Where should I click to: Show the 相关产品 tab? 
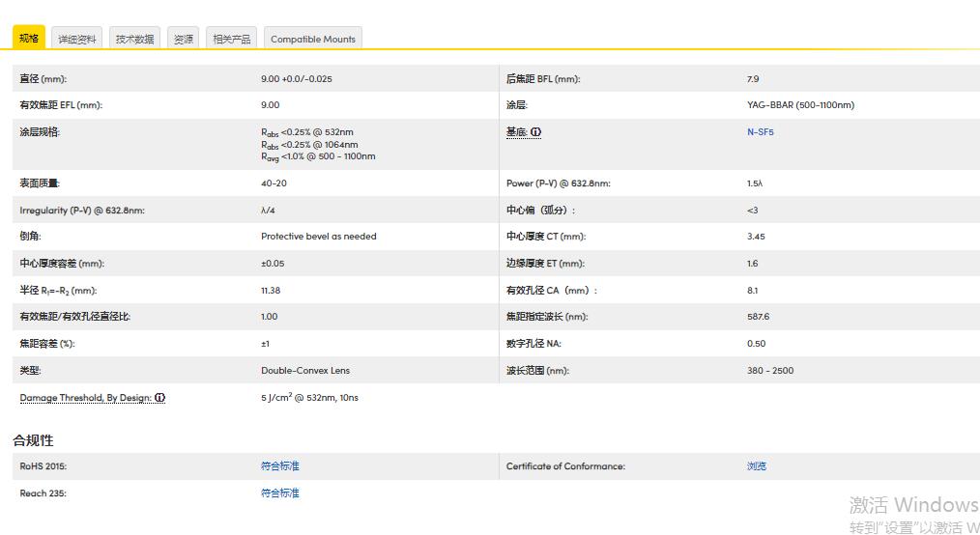pos(232,39)
